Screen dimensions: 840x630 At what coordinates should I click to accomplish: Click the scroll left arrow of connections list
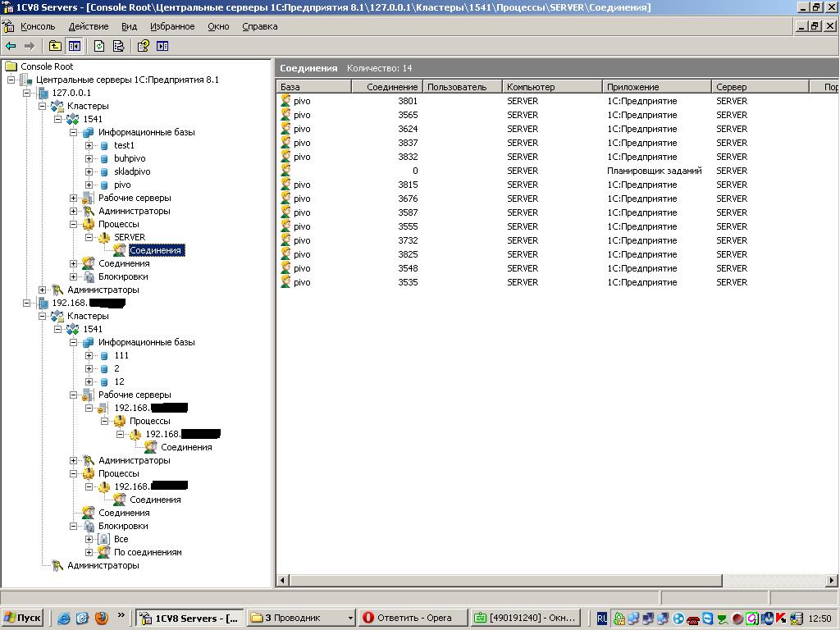pos(283,580)
